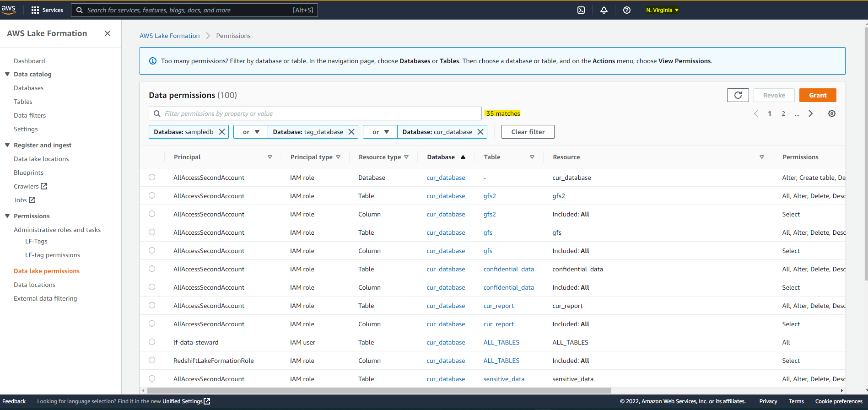
Task: Open ALL_TABLES link in lf-data-steward row
Action: [x=501, y=342]
